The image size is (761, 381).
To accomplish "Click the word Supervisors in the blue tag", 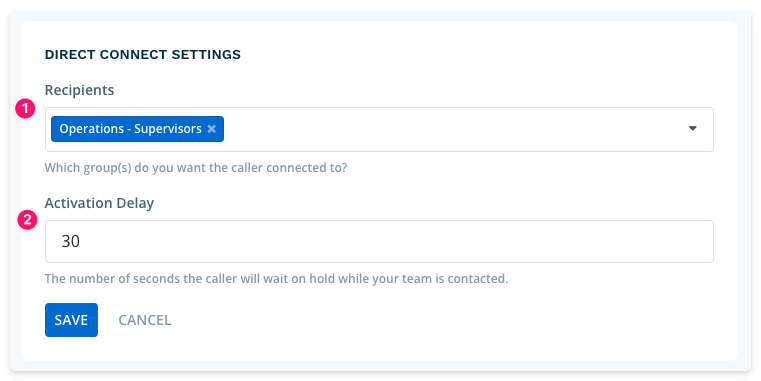I will click(x=168, y=129).
